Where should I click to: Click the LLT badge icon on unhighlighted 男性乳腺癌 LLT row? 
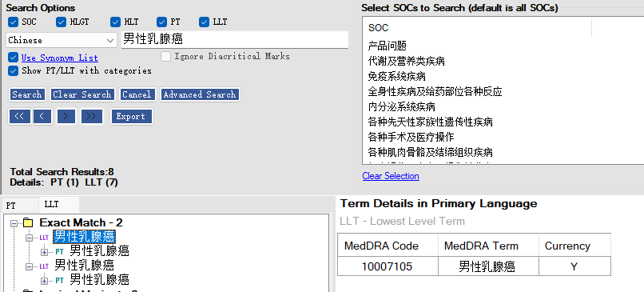[44, 266]
